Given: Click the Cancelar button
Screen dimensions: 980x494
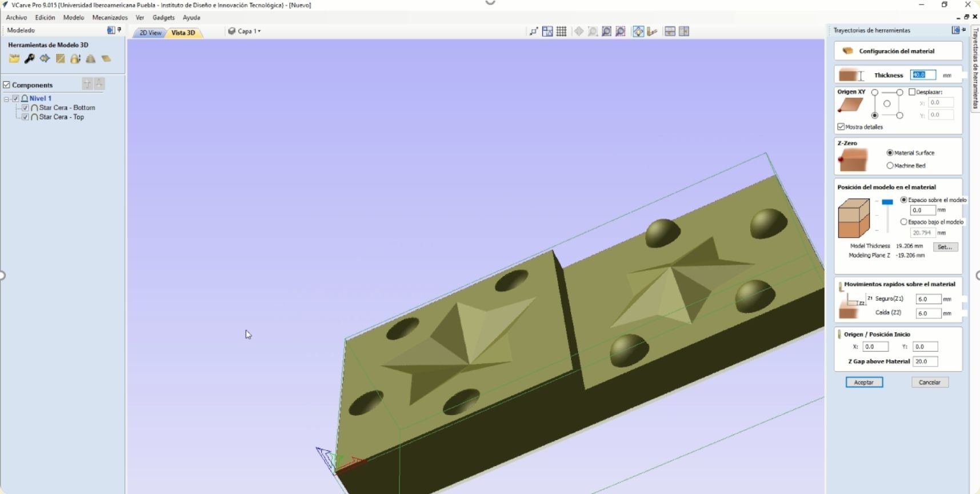Looking at the screenshot, I should 930,382.
